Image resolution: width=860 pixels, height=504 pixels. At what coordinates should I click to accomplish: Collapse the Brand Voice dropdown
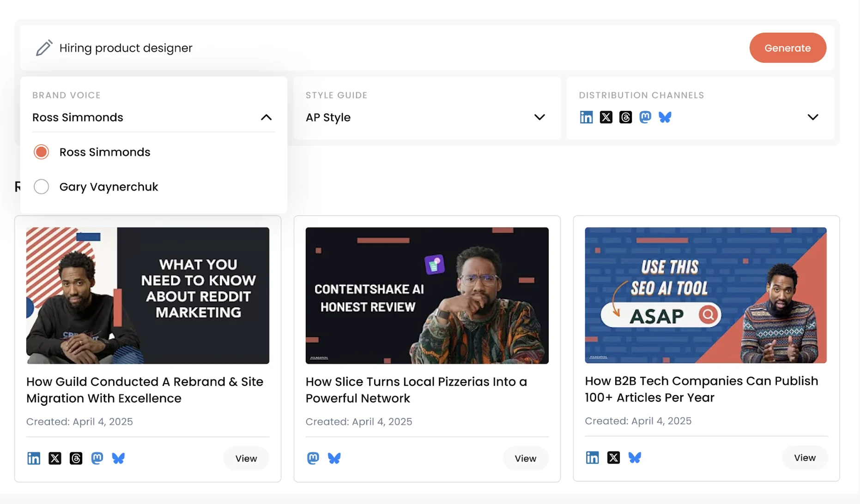click(266, 117)
